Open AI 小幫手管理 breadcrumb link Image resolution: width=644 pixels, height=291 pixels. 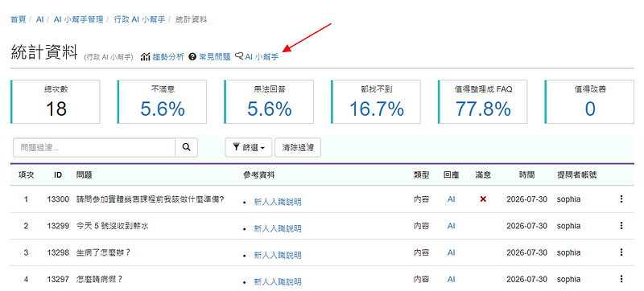click(78, 19)
